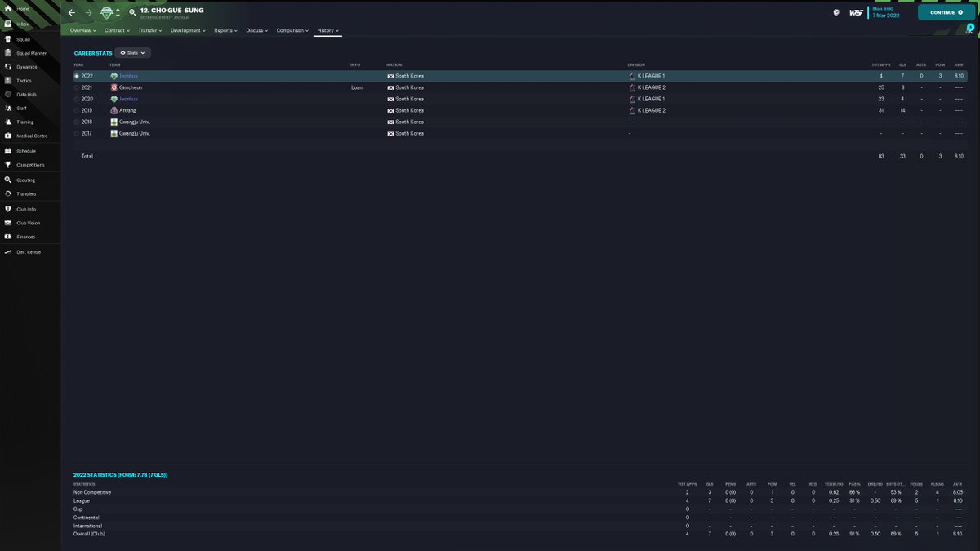Screen dimensions: 980x551
Task: Open the Training cone icon
Action: pos(8,122)
